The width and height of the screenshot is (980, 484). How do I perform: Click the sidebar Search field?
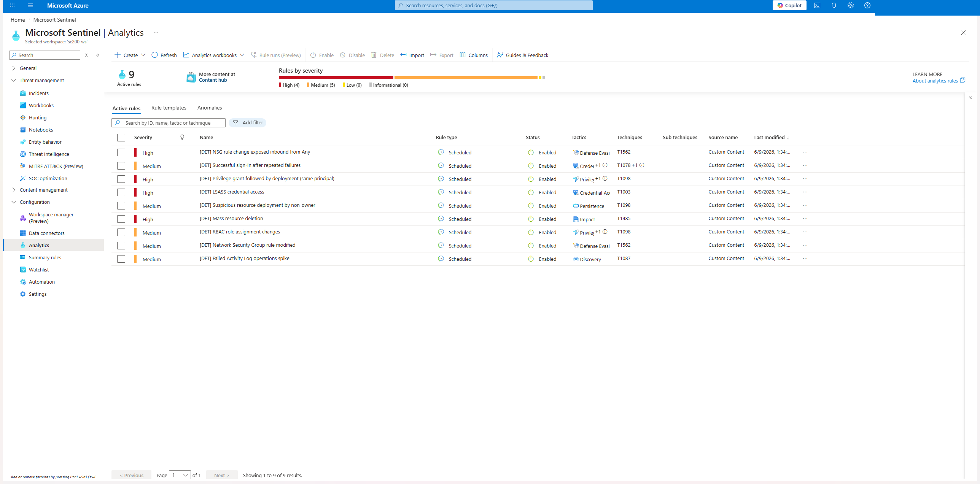[x=45, y=55]
